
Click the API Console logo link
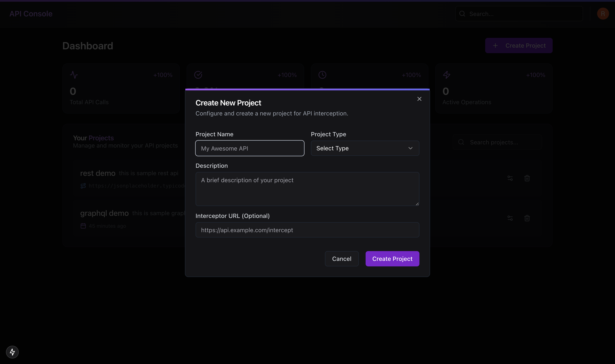pyautogui.click(x=31, y=14)
